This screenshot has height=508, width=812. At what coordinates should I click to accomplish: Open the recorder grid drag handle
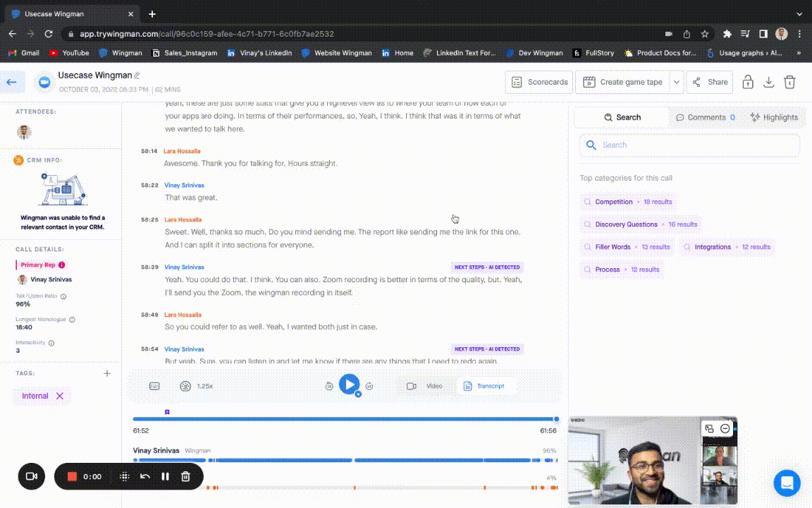124,476
